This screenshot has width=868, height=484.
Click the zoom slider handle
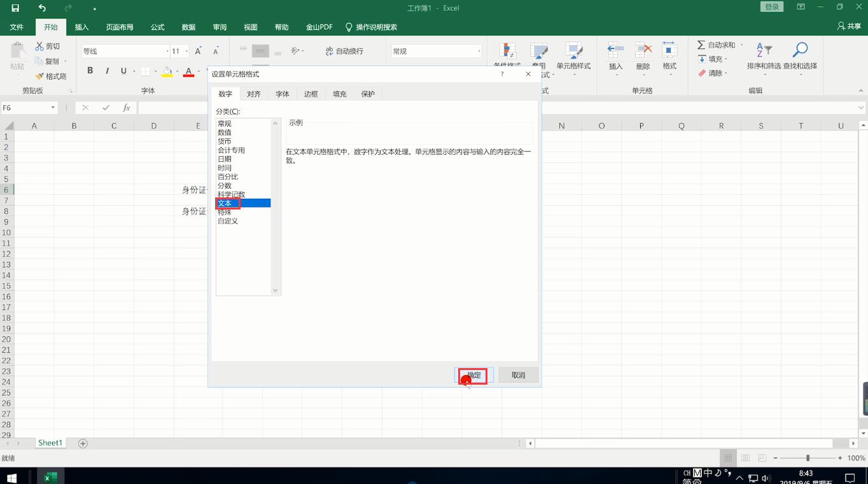pyautogui.click(x=808, y=458)
